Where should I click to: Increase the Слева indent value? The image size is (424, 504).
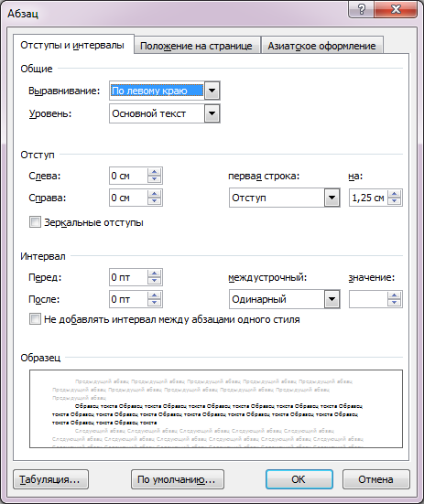[155, 172]
